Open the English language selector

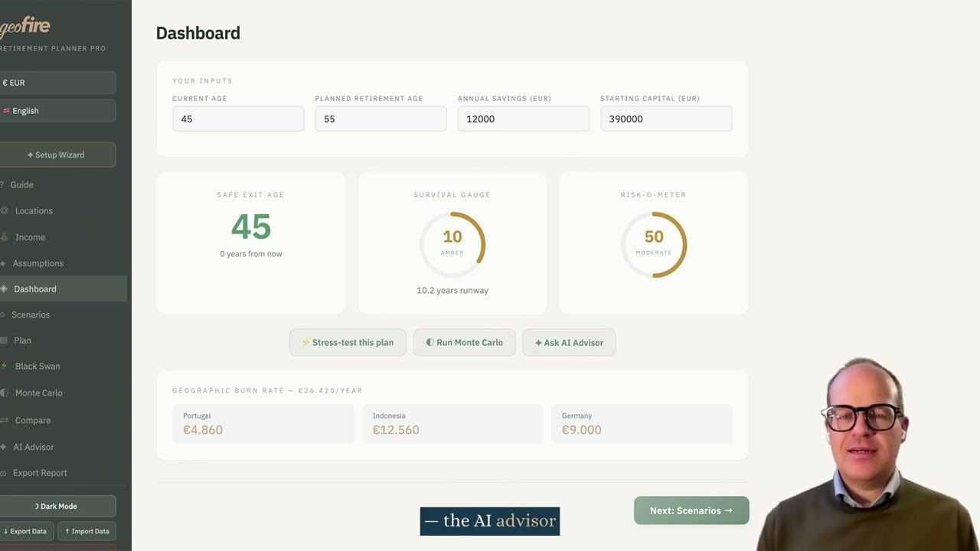(x=57, y=111)
